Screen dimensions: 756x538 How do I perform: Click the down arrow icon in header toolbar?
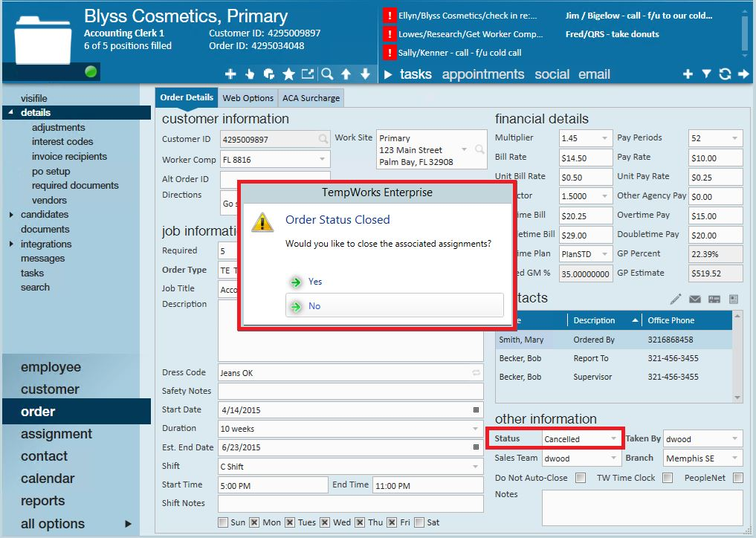point(366,74)
